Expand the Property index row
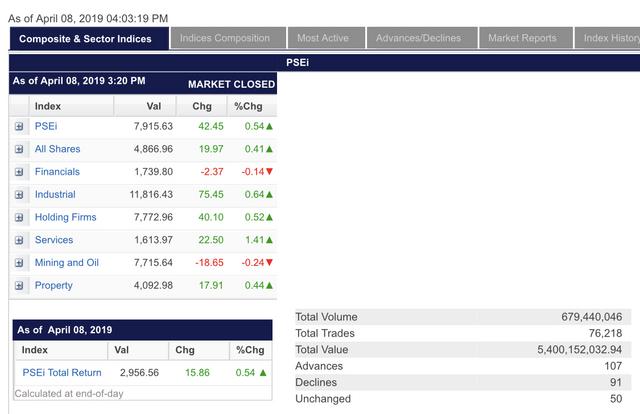Viewport: 640px width, 414px height. (19, 286)
